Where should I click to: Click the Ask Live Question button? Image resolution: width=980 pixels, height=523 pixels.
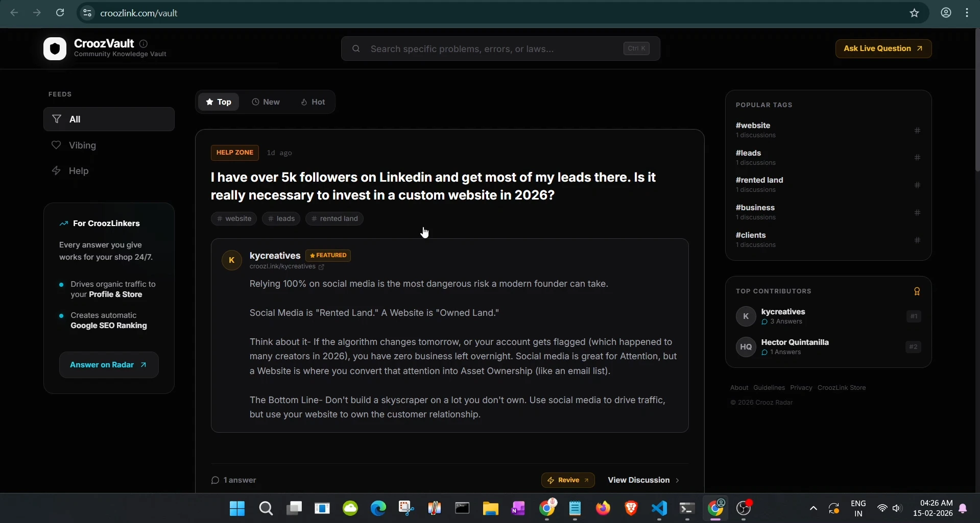click(x=883, y=48)
